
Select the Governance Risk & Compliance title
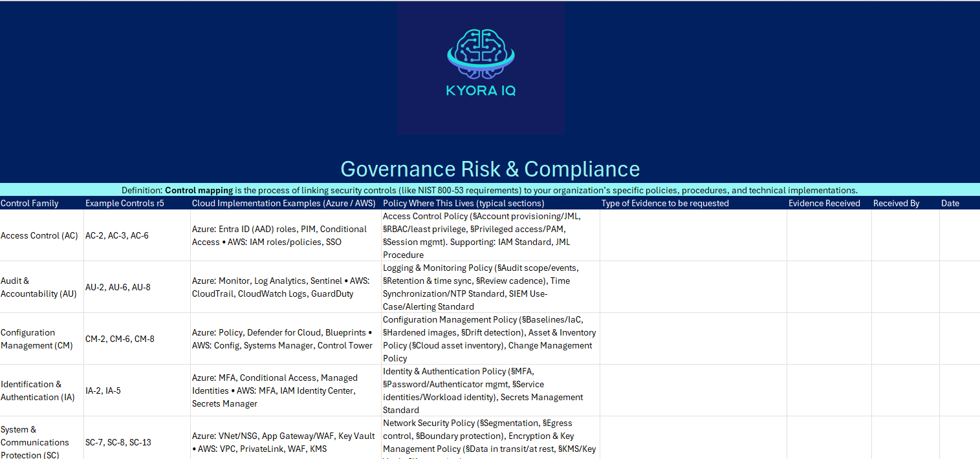pyautogui.click(x=490, y=169)
